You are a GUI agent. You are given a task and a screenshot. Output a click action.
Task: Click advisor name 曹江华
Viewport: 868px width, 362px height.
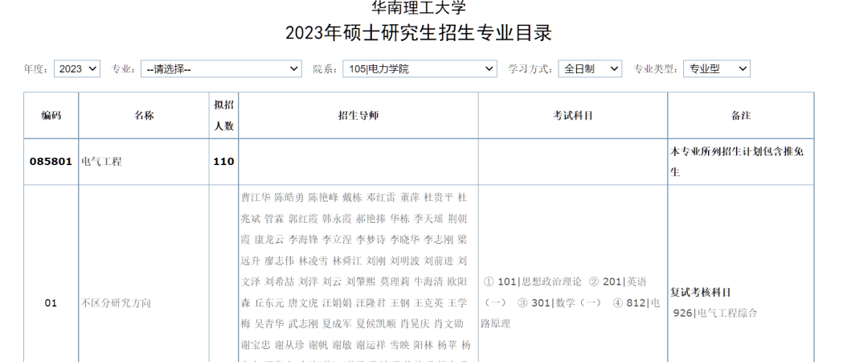256,197
